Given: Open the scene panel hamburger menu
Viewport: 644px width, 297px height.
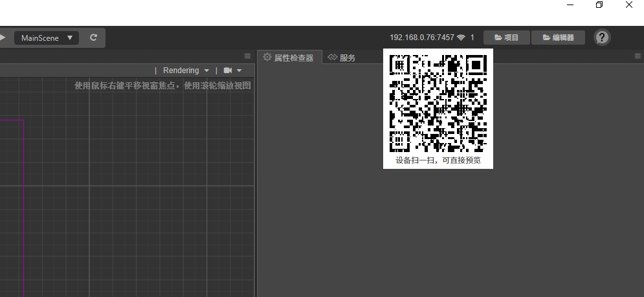Looking at the screenshot, I should pos(247,56).
